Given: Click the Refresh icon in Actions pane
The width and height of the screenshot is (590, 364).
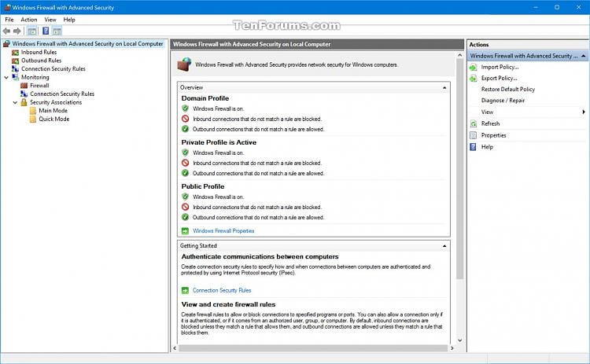Looking at the screenshot, I should pos(474,123).
